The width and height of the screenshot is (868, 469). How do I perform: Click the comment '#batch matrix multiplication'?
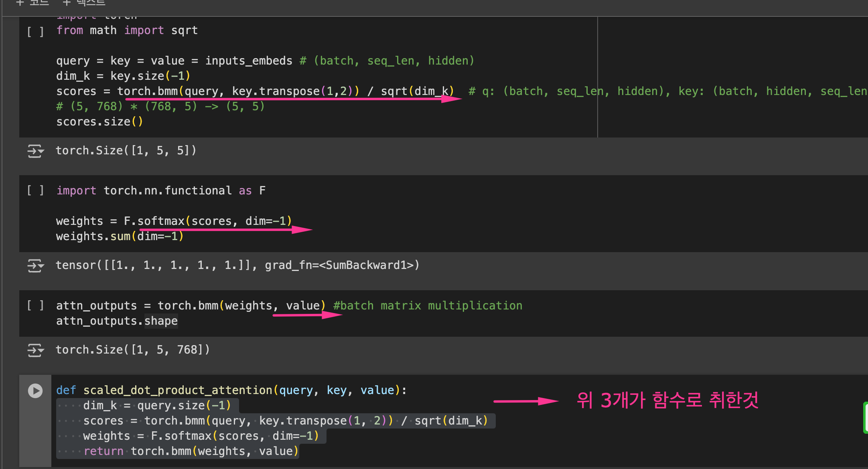[428, 306]
